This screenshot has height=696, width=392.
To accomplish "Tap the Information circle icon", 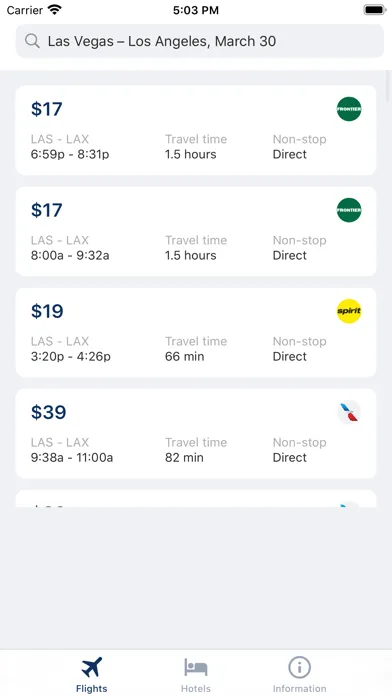I will tap(299, 667).
